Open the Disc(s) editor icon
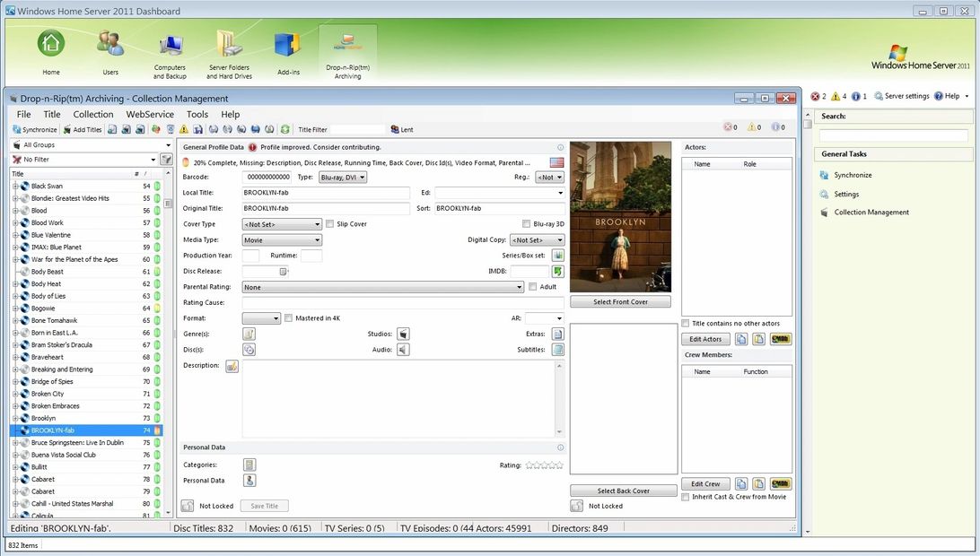Image resolution: width=980 pixels, height=556 pixels. coord(249,350)
